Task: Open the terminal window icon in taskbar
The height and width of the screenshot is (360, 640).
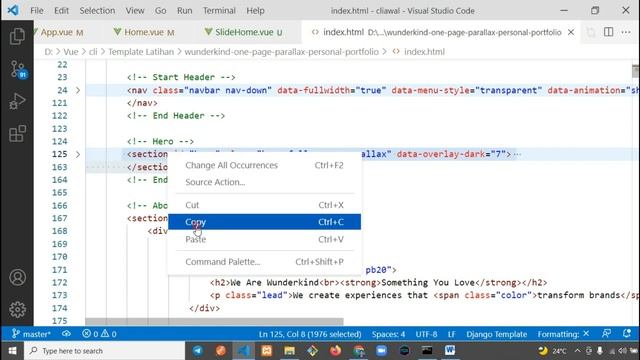Action: click(427, 351)
